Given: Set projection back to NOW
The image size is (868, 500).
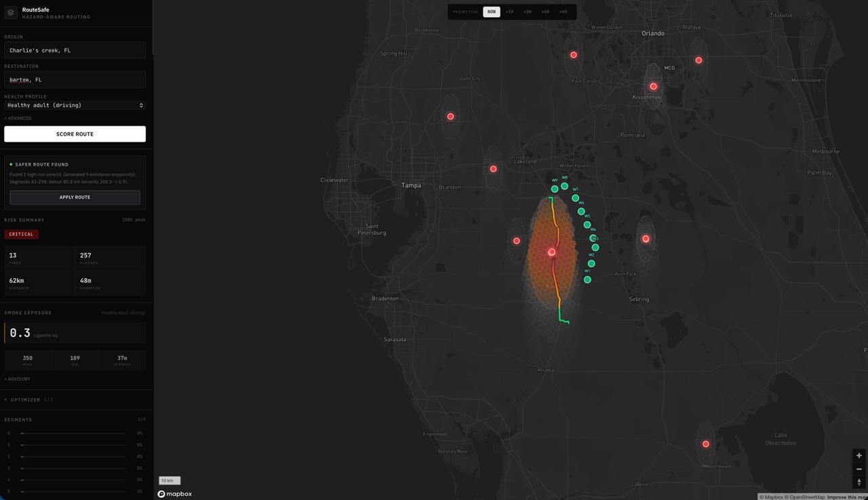Looking at the screenshot, I should click(492, 12).
